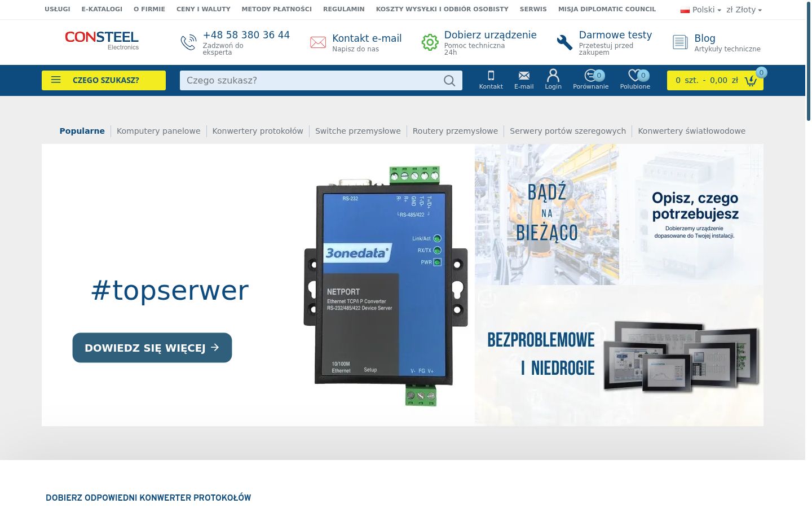Switch to Komputery panelowe tab

point(158,131)
